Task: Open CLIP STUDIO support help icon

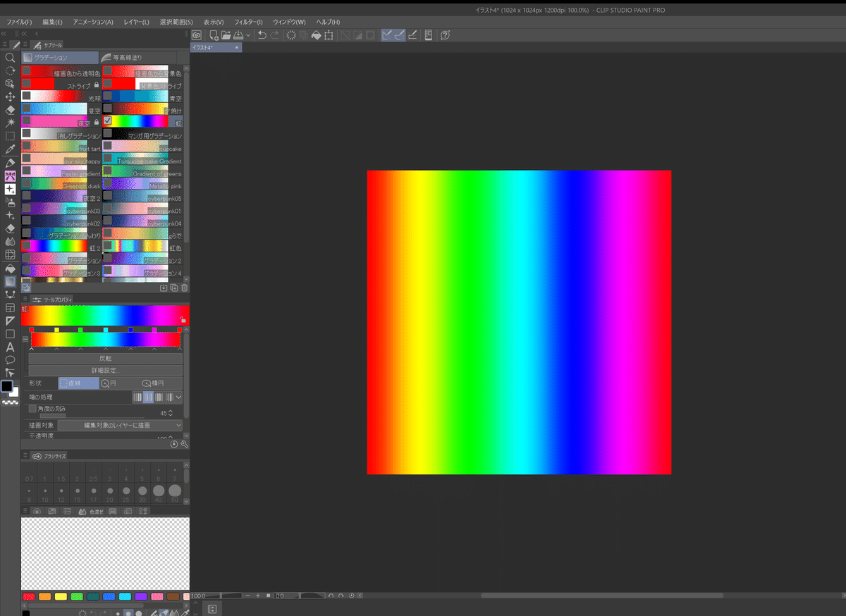Action: pos(446,35)
